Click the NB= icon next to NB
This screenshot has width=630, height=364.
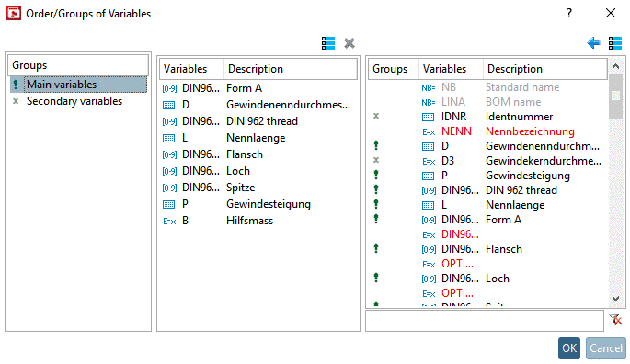(x=429, y=87)
